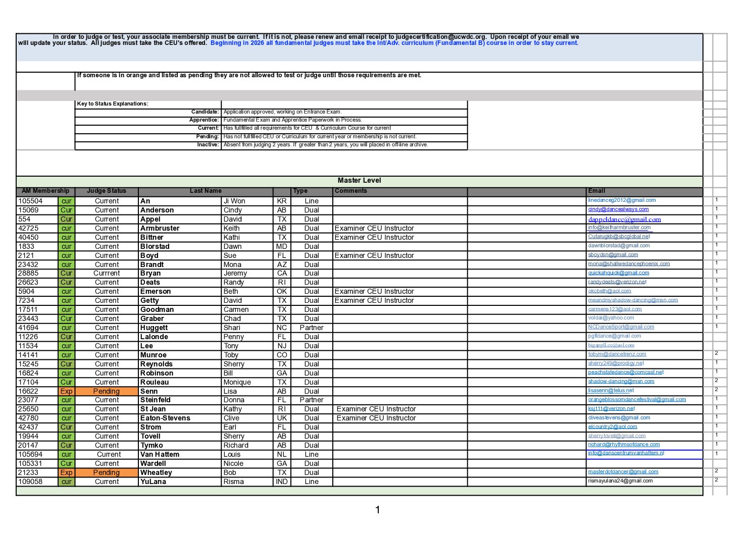Select membership number 105504
Viewport: 756px width, 534px height.
click(x=30, y=201)
